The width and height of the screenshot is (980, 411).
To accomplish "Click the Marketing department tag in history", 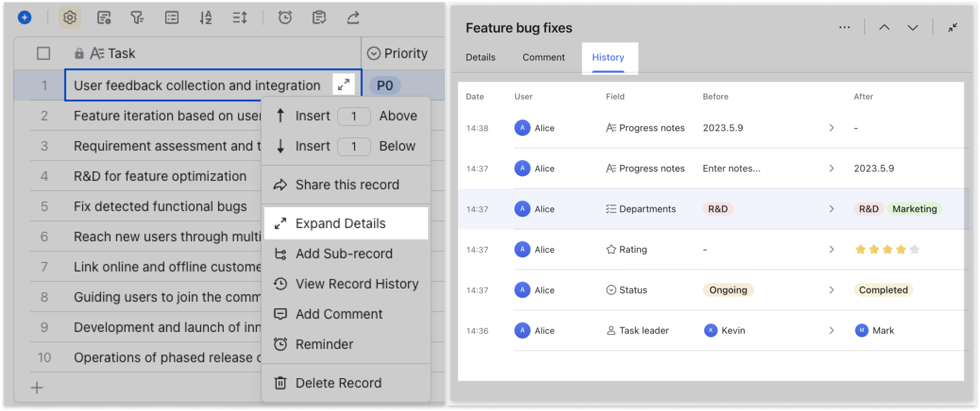I will click(x=914, y=209).
